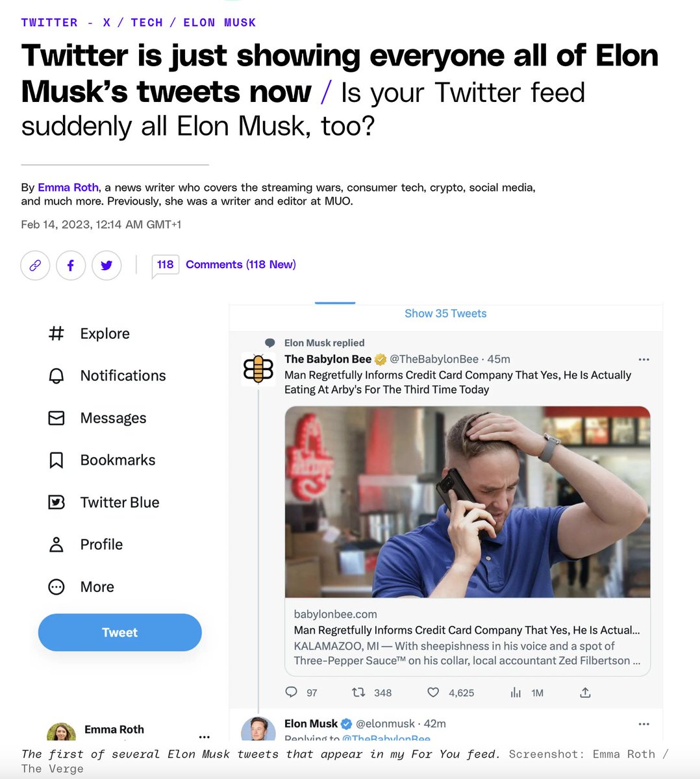Open Twitter Blue sidebar item
The image size is (700, 779).
point(104,502)
